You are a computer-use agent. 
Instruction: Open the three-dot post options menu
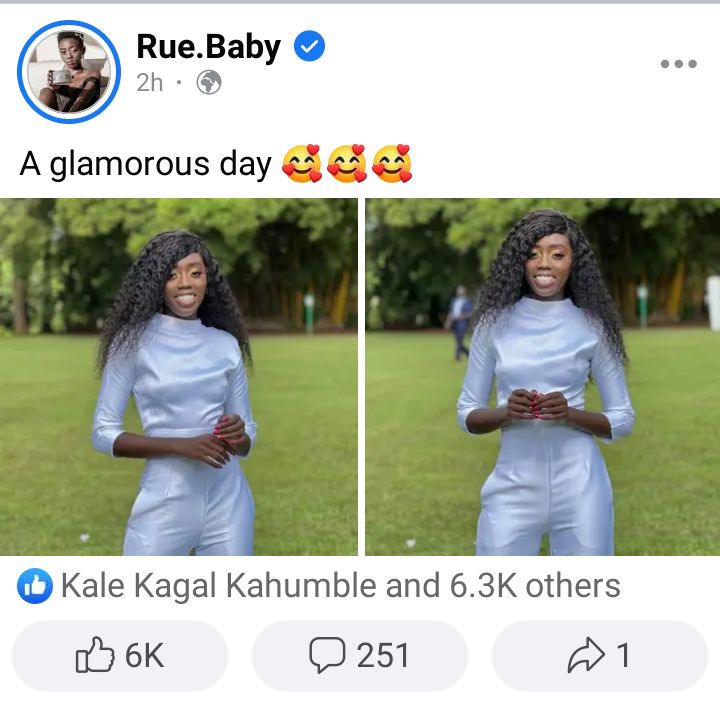pyautogui.click(x=679, y=64)
